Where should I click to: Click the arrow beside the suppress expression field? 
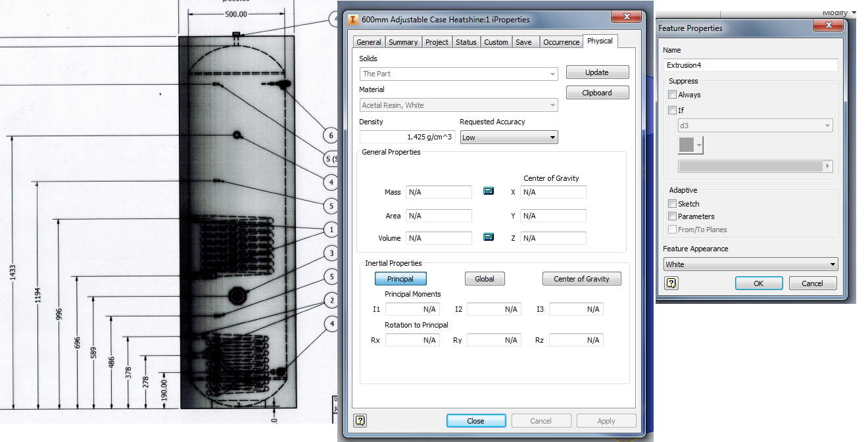827,166
